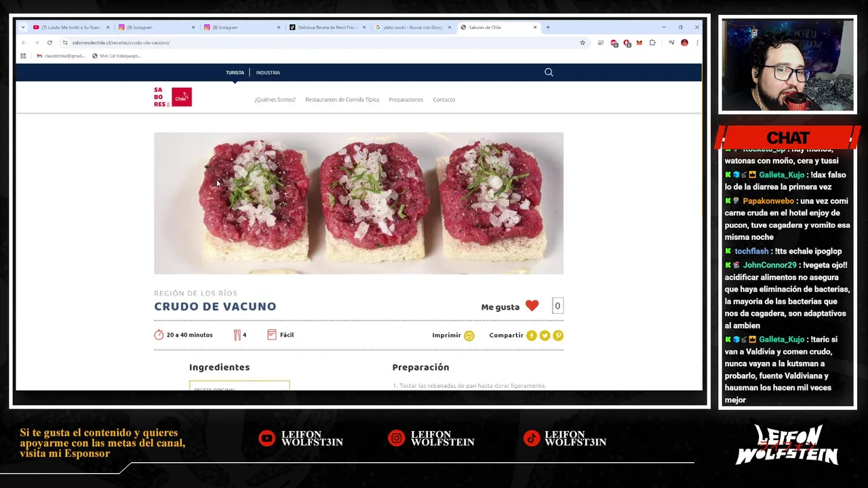This screenshot has height=488, width=868.
Task: Share the recipe on Pinterest
Action: [558, 335]
